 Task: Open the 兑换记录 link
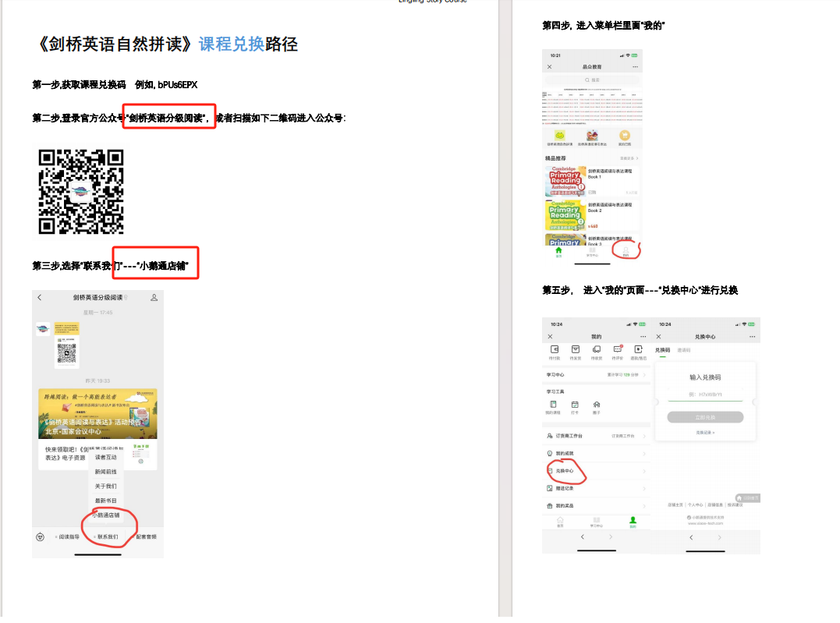tap(705, 433)
